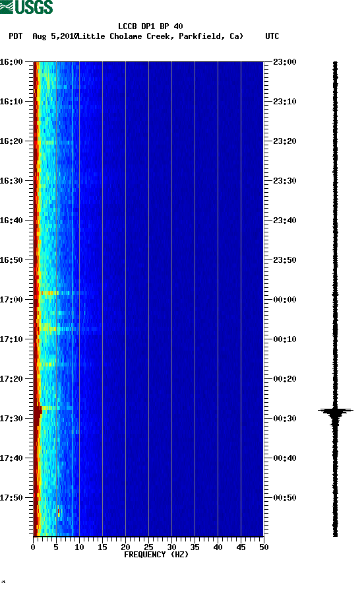Click the "FREQUENCY (HZ)" axis title
The width and height of the screenshot is (364, 589).
point(156,555)
